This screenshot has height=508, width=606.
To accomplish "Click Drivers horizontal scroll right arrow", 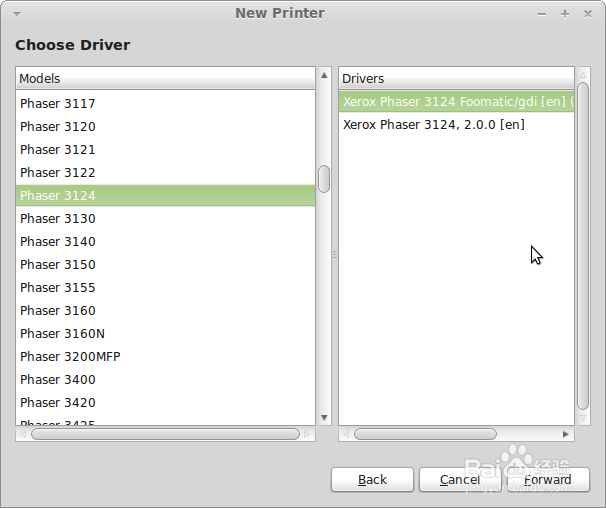I will (x=566, y=434).
